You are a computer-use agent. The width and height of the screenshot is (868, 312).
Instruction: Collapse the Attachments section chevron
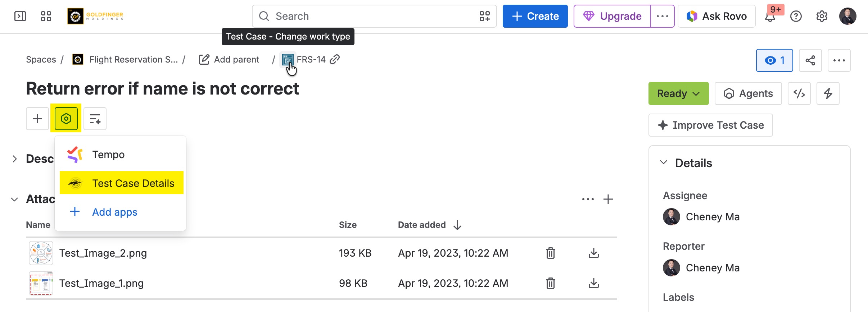[x=14, y=199]
